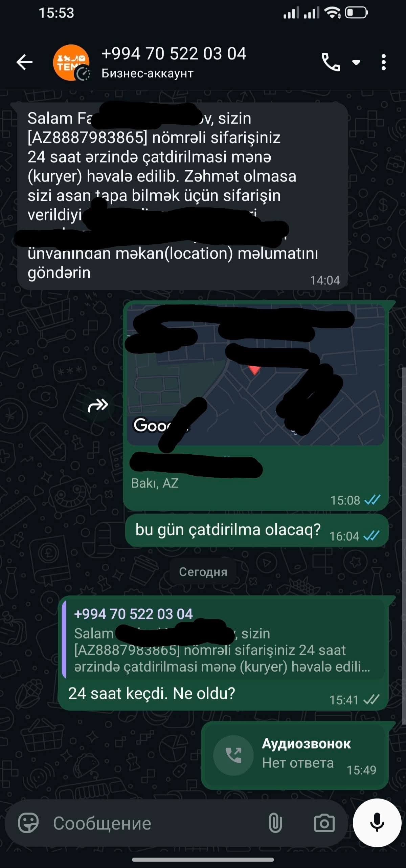The image size is (406, 868).
Task: Open the three-dot more options menu
Action: (383, 62)
